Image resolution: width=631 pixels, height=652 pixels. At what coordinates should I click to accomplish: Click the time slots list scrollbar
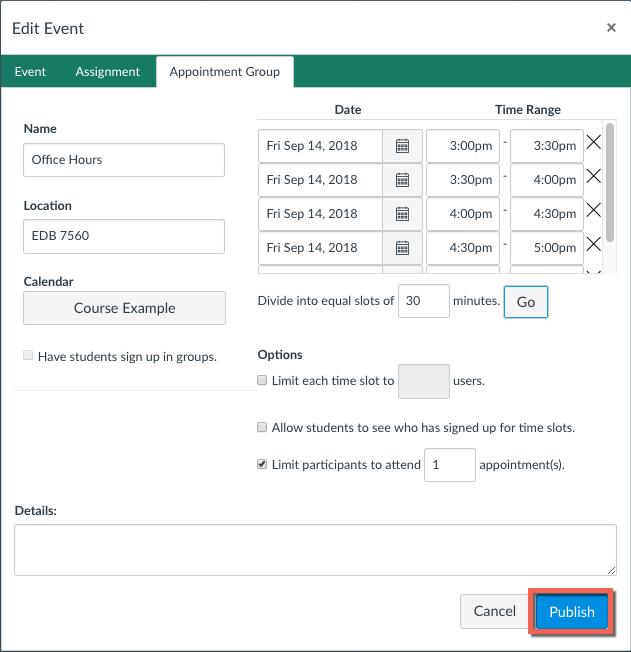pos(610,180)
